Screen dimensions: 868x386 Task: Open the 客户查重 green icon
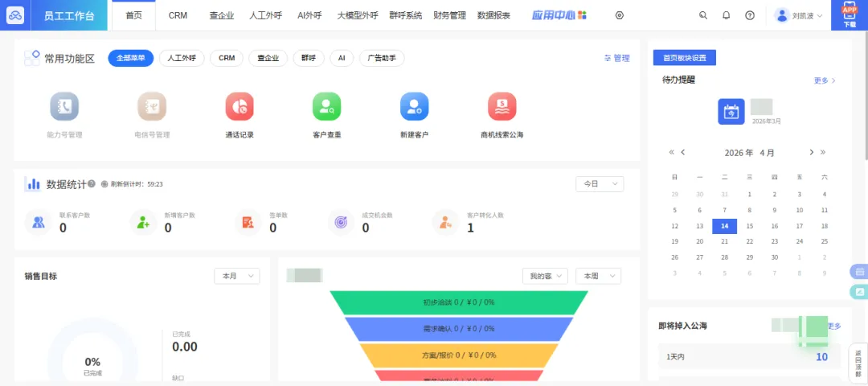[326, 106]
